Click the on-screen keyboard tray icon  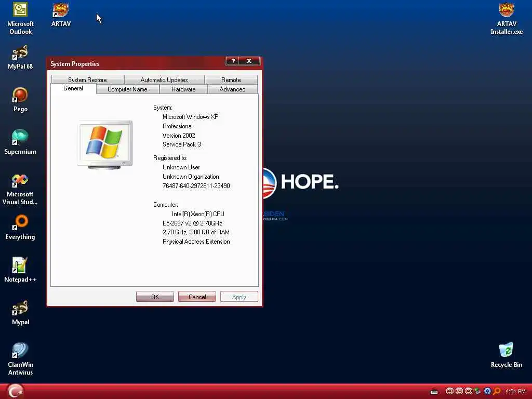tap(434, 392)
